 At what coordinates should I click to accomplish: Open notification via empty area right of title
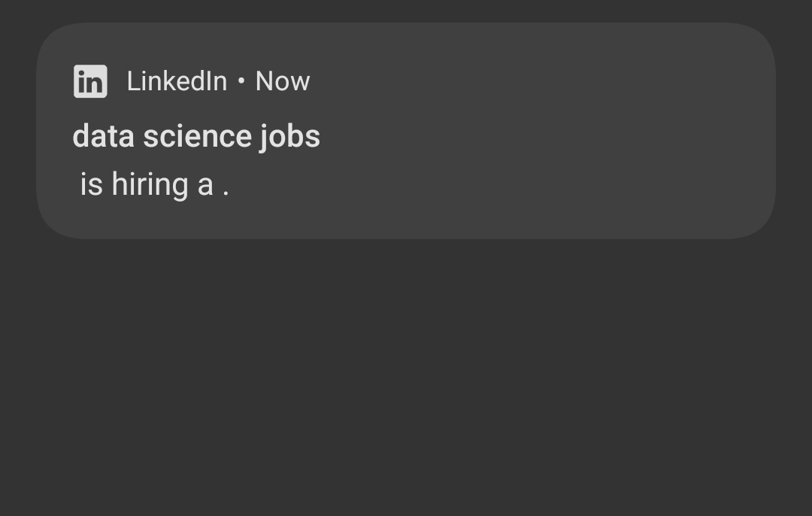544,137
